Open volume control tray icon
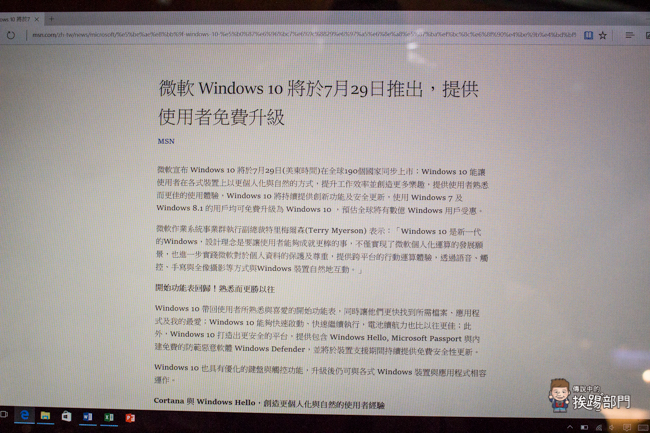The width and height of the screenshot is (650, 433). (612, 428)
